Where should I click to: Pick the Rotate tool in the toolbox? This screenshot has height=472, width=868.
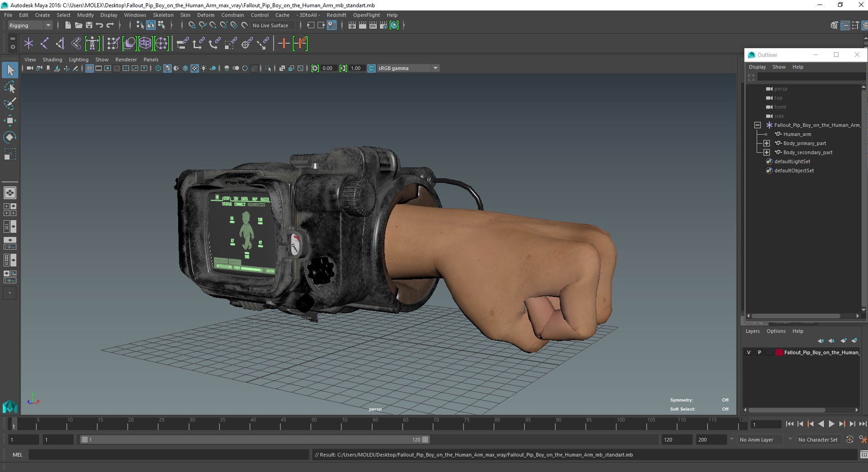10,137
